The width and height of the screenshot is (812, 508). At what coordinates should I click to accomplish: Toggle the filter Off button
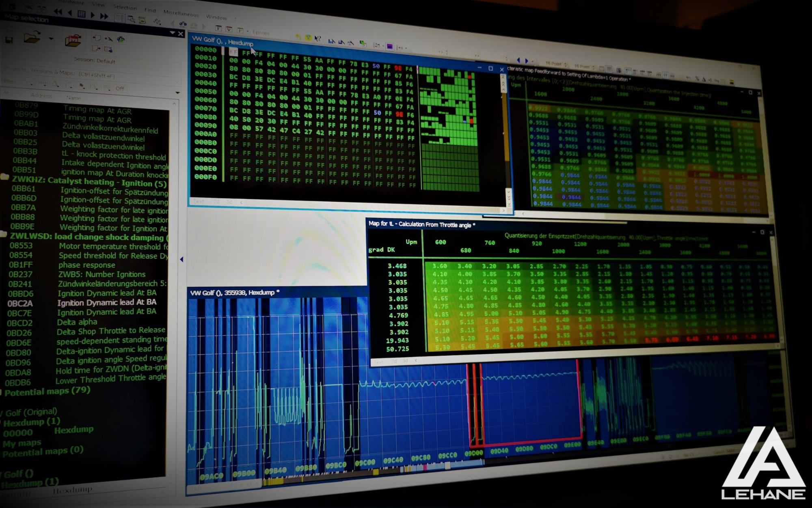click(120, 88)
